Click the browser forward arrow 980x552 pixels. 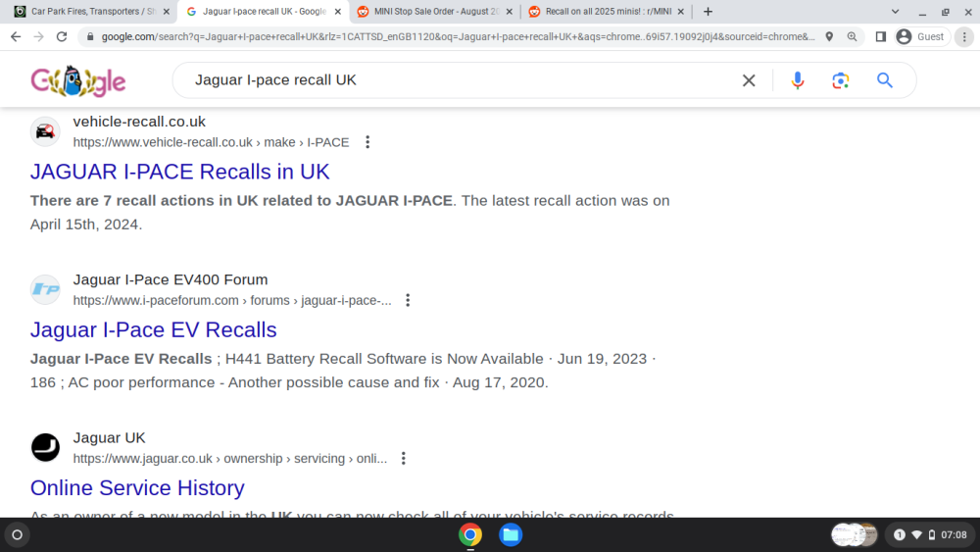click(39, 37)
